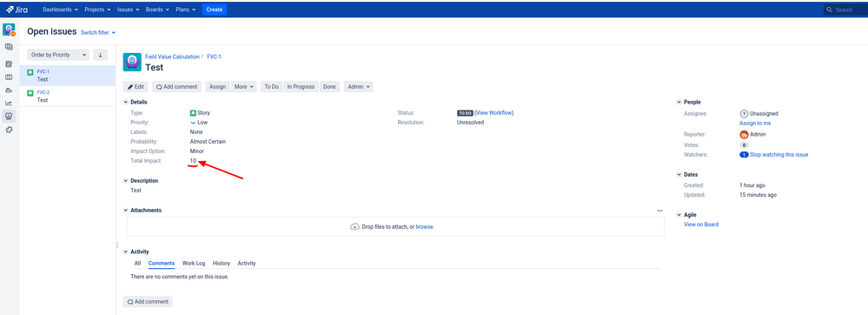Switch to the Work Log tab

[194, 264]
